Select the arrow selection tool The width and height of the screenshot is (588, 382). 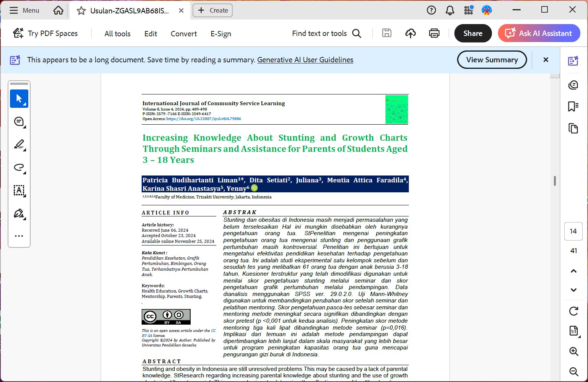pyautogui.click(x=19, y=99)
